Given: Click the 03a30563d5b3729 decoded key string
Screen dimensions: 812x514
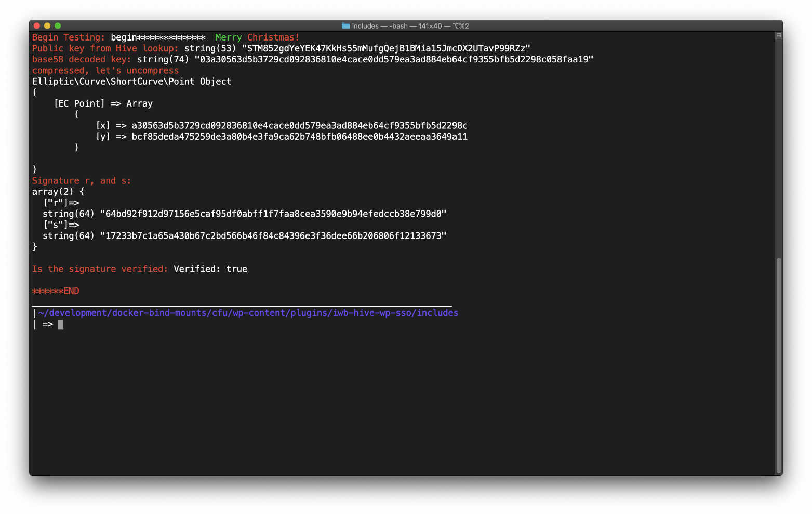Looking at the screenshot, I should tap(394, 59).
